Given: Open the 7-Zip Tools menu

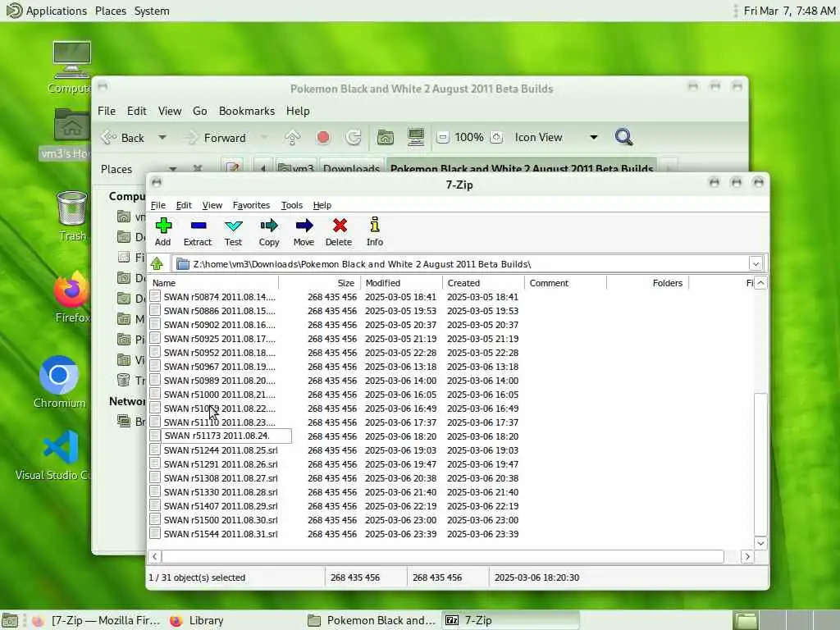Looking at the screenshot, I should pyautogui.click(x=292, y=205).
